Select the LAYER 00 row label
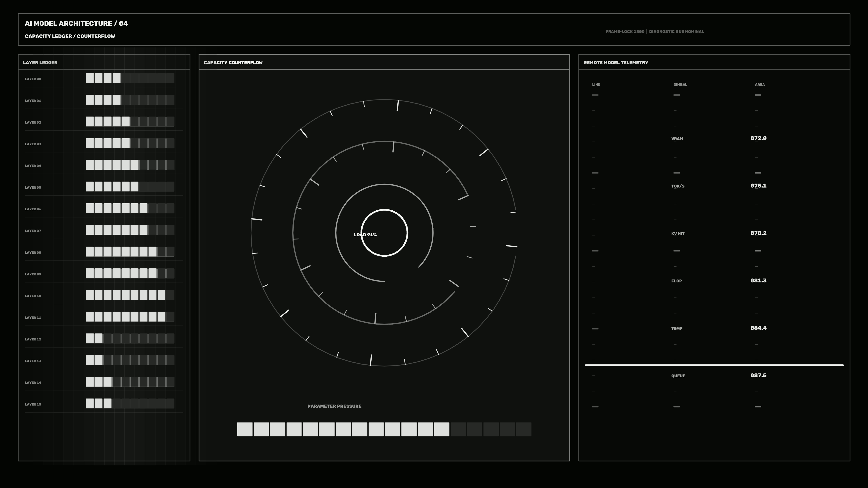The image size is (868, 488). point(33,79)
